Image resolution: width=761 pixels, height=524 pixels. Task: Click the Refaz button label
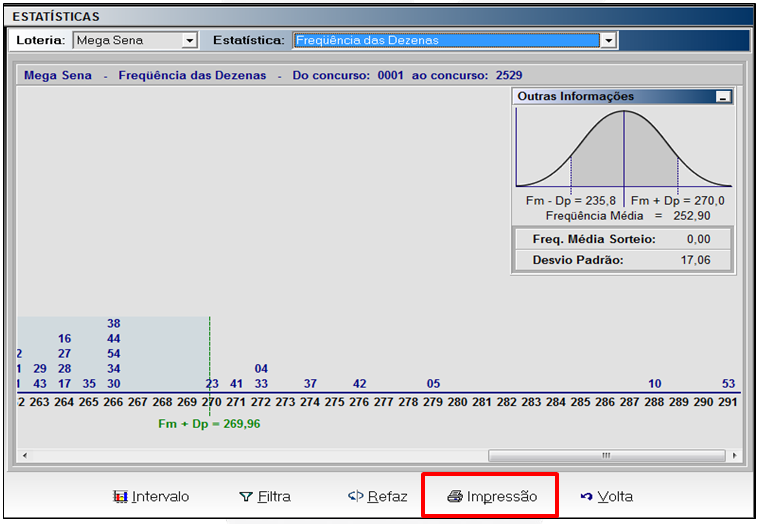click(x=387, y=496)
